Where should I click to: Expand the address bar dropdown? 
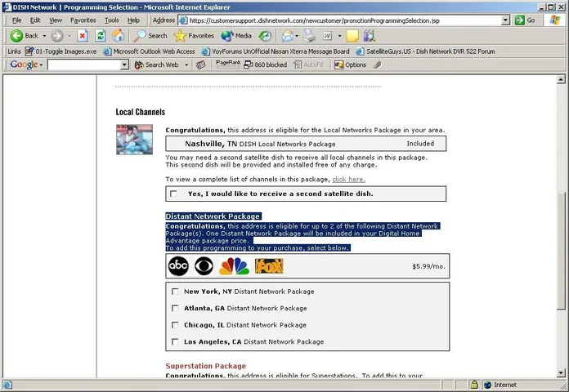(x=505, y=20)
